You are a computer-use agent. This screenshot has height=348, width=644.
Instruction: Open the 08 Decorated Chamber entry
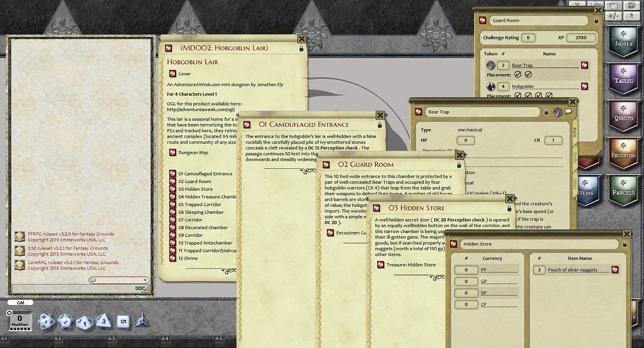point(203,227)
